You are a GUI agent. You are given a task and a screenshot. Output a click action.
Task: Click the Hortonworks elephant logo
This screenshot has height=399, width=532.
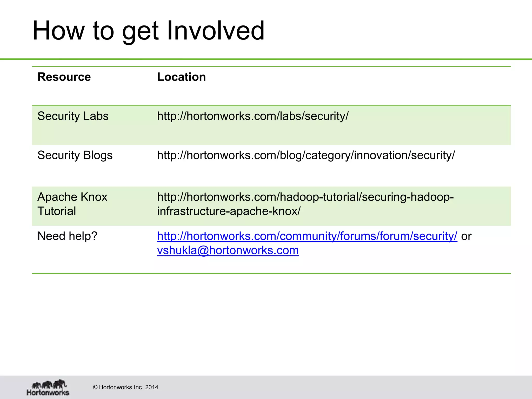(x=48, y=387)
